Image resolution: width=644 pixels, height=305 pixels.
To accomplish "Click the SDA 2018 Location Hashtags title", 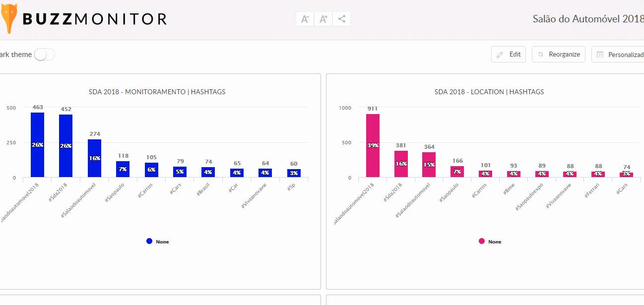I will (x=489, y=92).
